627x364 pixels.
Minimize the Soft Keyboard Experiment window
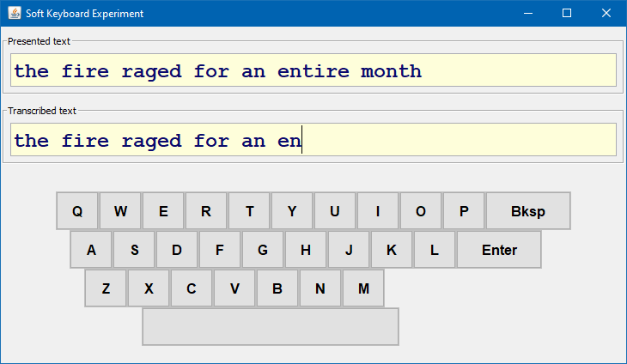click(528, 13)
